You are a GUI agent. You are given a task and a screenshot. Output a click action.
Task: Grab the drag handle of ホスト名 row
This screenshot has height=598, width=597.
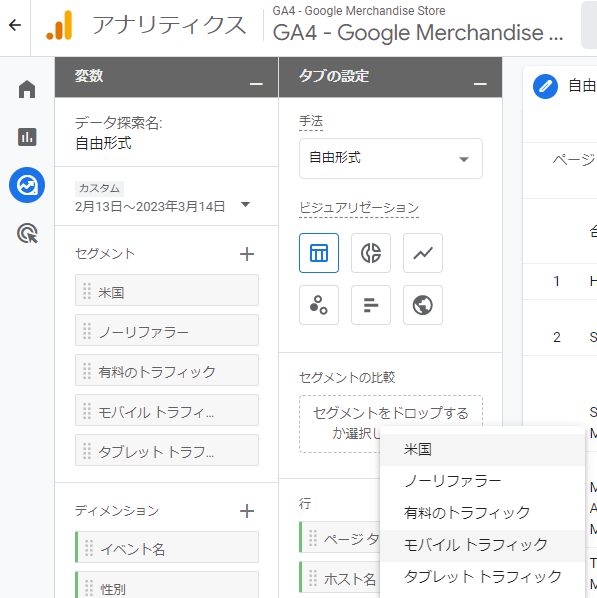tap(313, 577)
